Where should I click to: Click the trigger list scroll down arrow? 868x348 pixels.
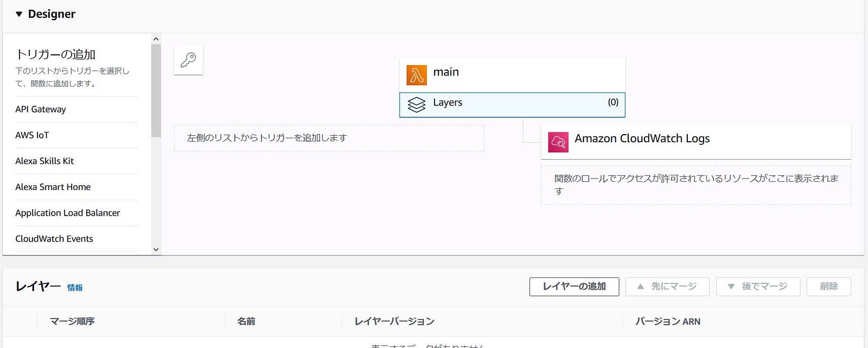(x=156, y=250)
